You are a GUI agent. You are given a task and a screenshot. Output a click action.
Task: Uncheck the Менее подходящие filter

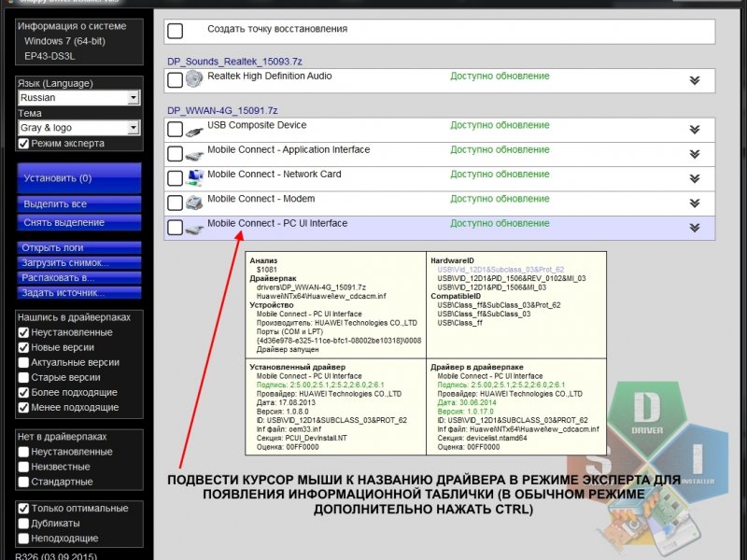point(23,408)
